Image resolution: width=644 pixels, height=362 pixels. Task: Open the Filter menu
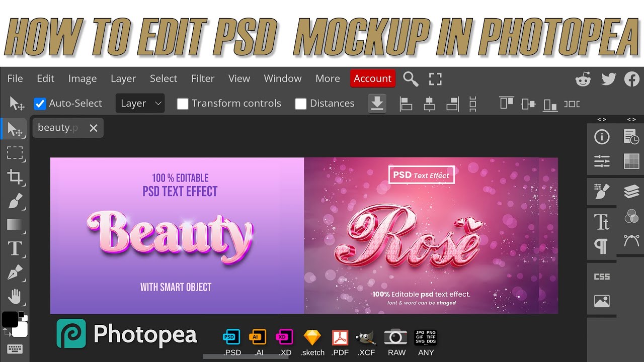(x=203, y=78)
